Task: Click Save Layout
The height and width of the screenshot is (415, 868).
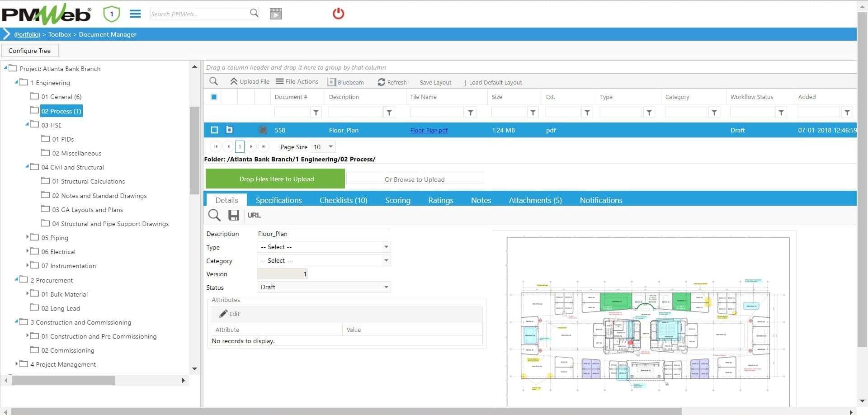Action: 435,82
